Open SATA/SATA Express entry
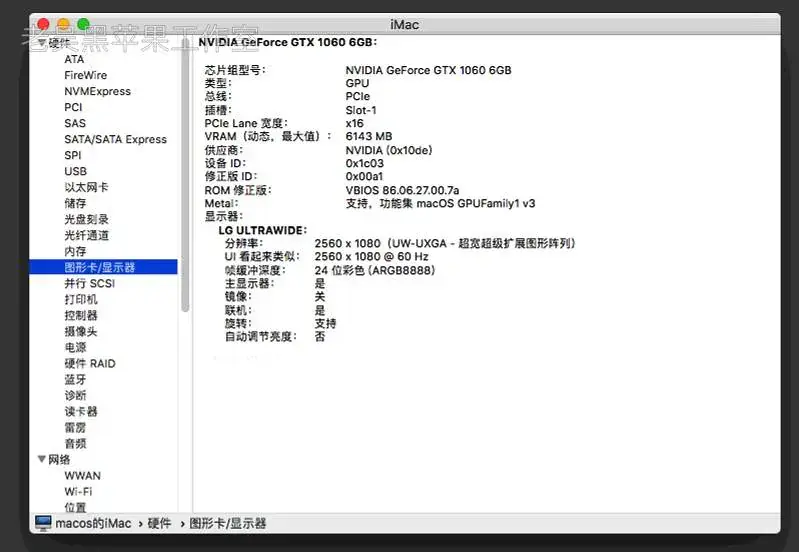Screen dimensions: 799x552 point(115,139)
